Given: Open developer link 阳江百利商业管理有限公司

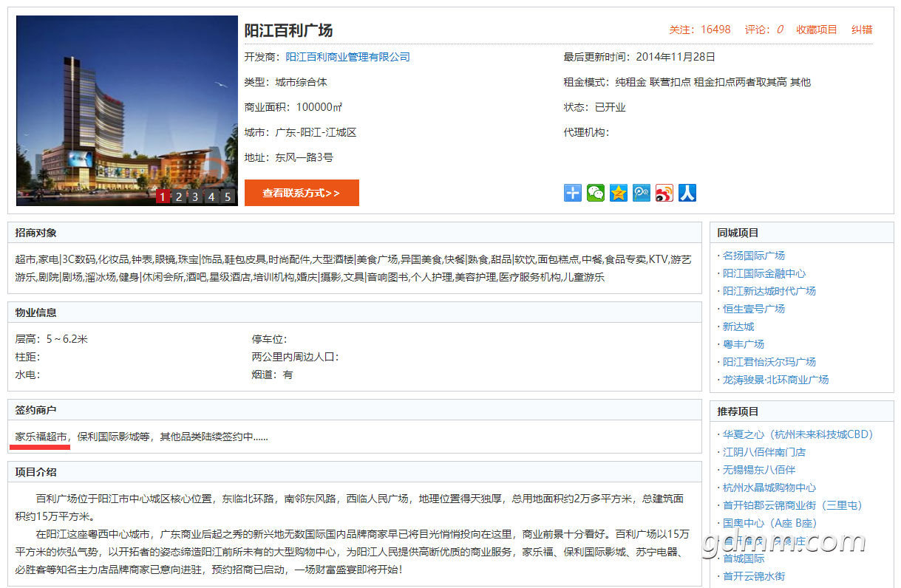Looking at the screenshot, I should click(x=347, y=57).
